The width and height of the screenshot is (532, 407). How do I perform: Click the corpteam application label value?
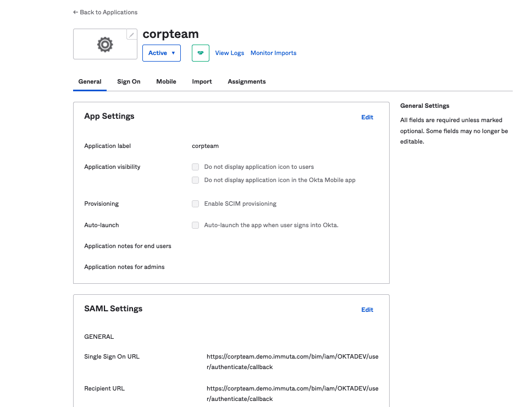(x=205, y=146)
